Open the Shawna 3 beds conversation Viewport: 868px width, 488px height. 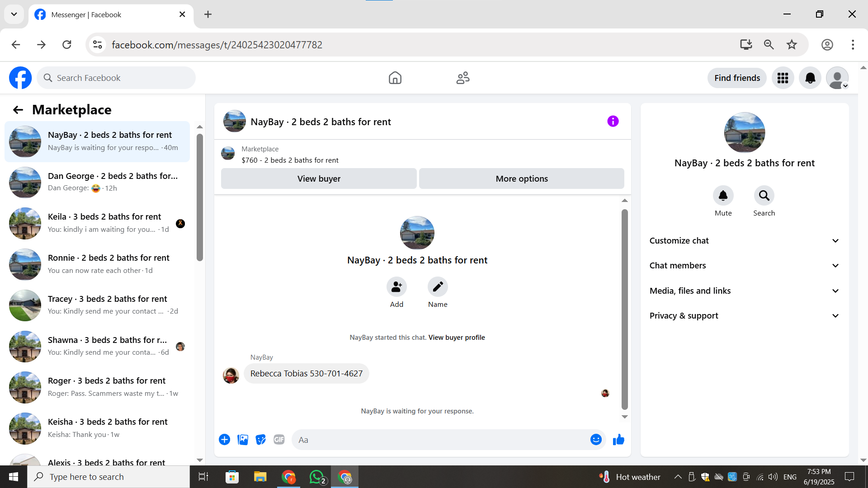point(97,347)
